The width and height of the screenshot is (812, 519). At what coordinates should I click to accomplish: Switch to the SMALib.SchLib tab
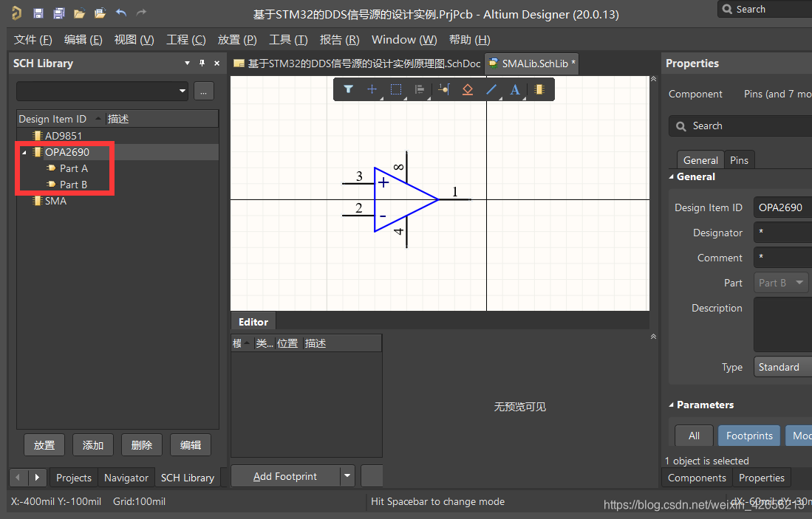tap(531, 63)
